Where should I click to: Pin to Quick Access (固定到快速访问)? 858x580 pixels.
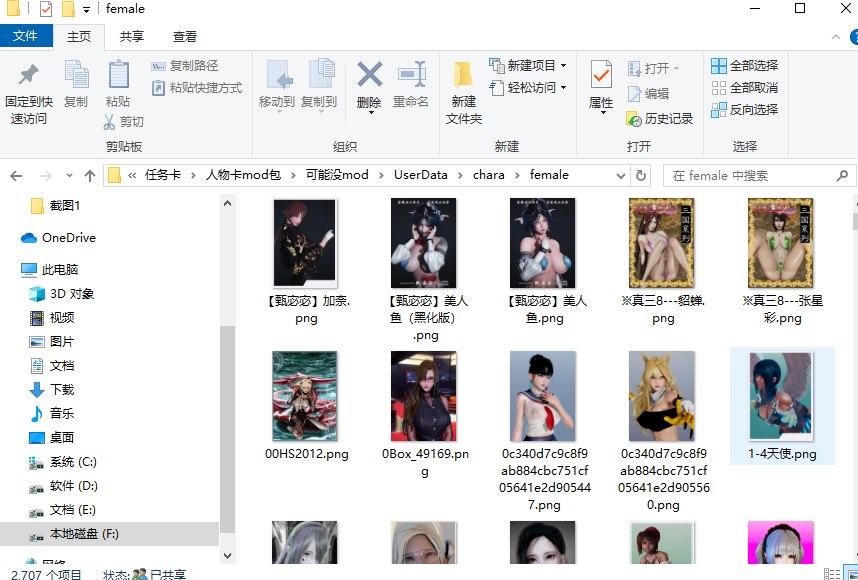tap(28, 94)
